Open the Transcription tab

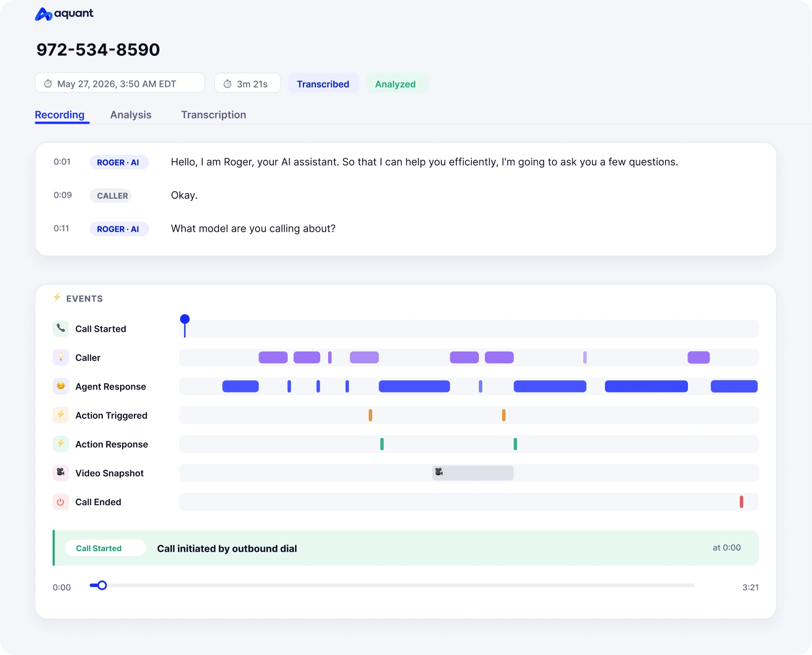tap(214, 115)
